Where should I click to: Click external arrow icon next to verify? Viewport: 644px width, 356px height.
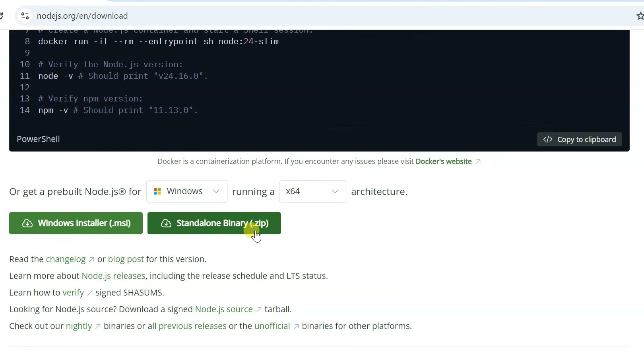(x=90, y=293)
